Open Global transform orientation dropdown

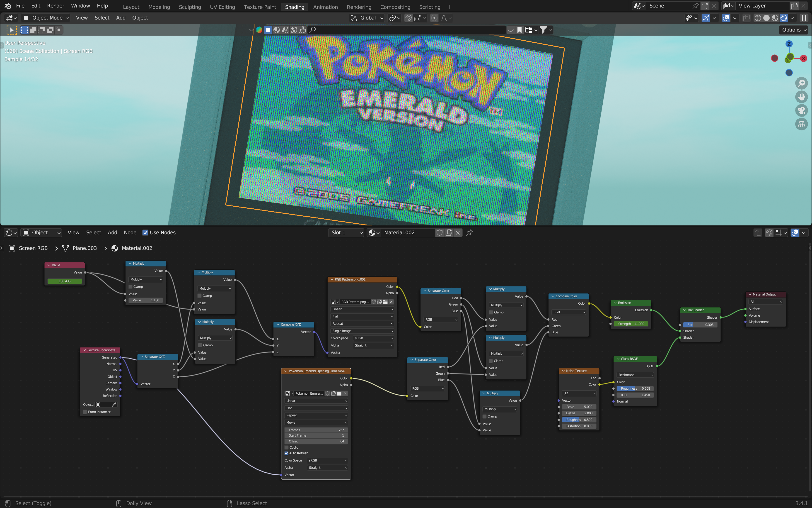tap(367, 18)
